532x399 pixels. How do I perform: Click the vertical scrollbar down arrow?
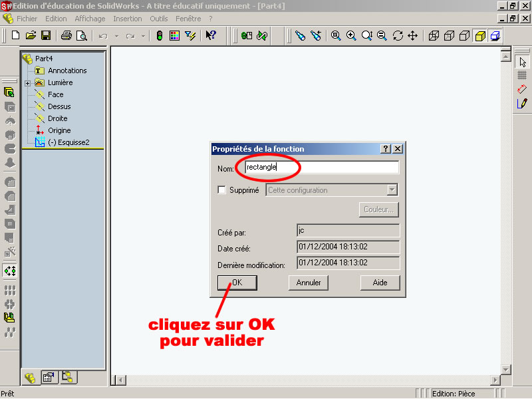[x=506, y=370]
